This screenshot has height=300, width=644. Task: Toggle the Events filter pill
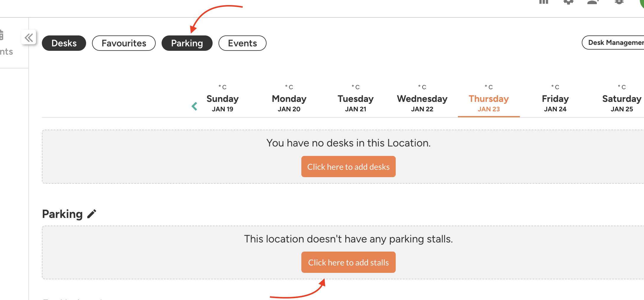point(242,43)
